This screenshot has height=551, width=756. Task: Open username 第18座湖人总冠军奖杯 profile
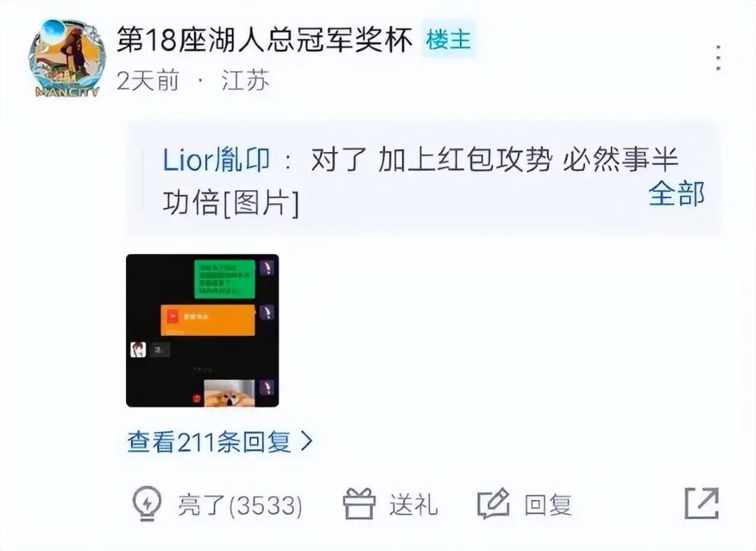tap(265, 39)
